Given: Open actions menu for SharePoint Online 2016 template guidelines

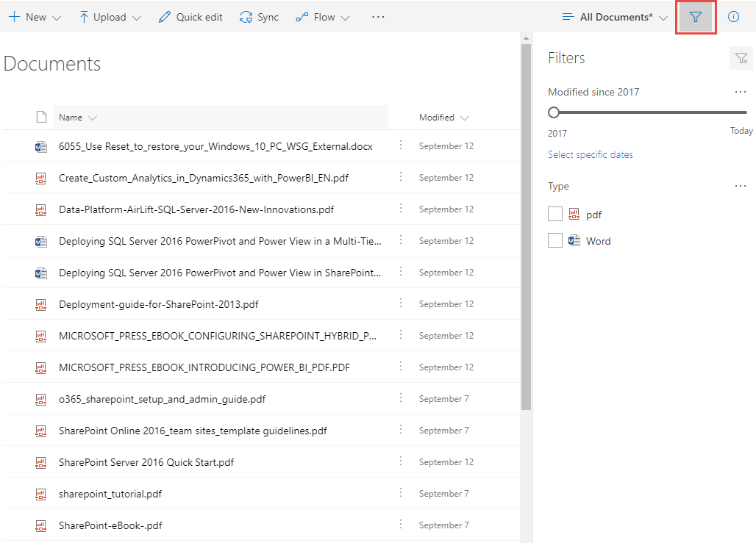Looking at the screenshot, I should (x=401, y=430).
